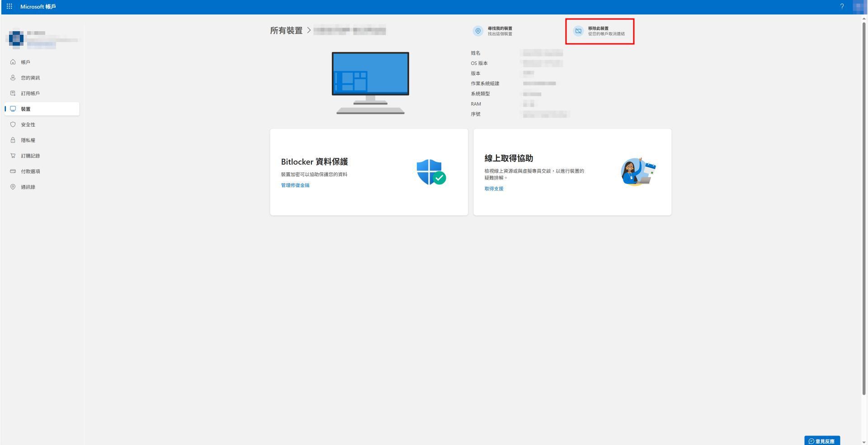Click the home icon beside 帳戶

click(x=13, y=62)
